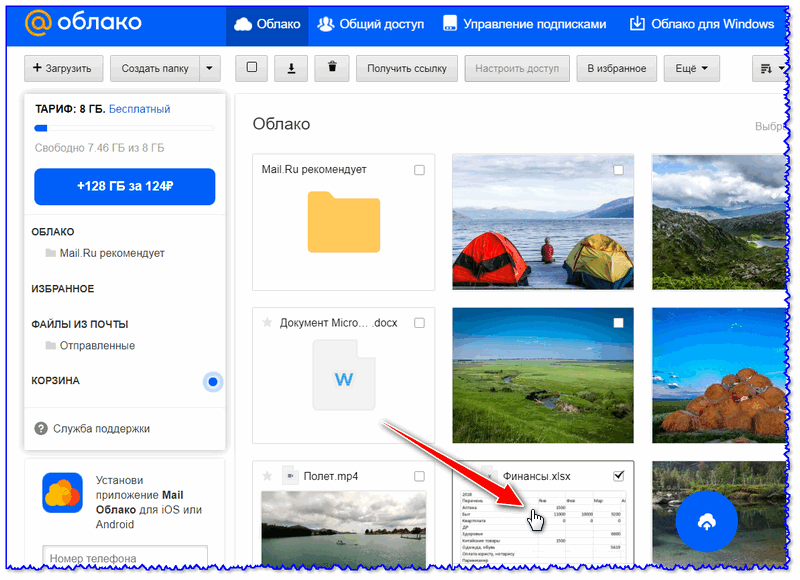Select ОБЛАКО section in sidebar

pyautogui.click(x=53, y=232)
